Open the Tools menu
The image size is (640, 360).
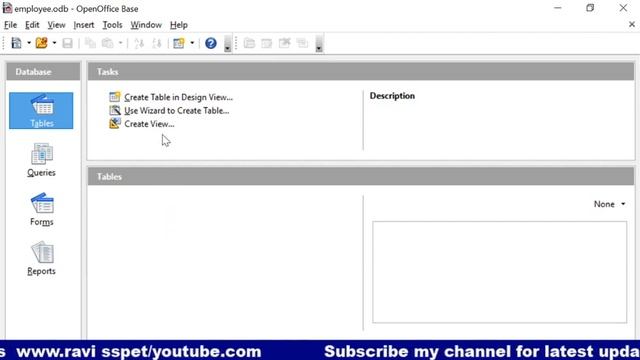tap(112, 25)
